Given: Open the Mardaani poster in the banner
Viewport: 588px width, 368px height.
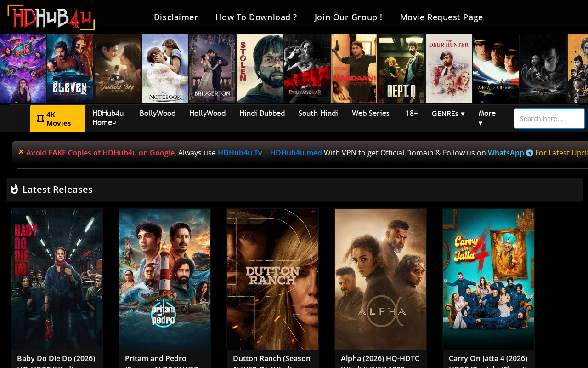Looking at the screenshot, I should tap(354, 69).
